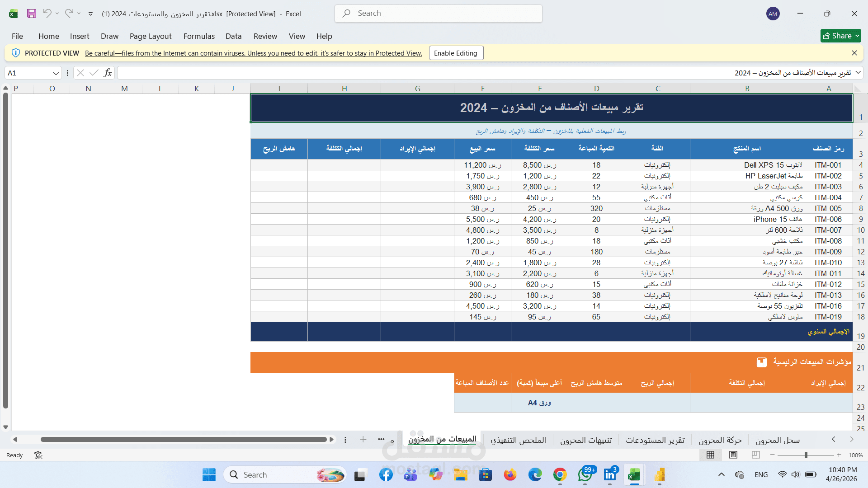Image resolution: width=868 pixels, height=488 pixels.
Task: Click the zoom slider handle
Action: coord(806,455)
